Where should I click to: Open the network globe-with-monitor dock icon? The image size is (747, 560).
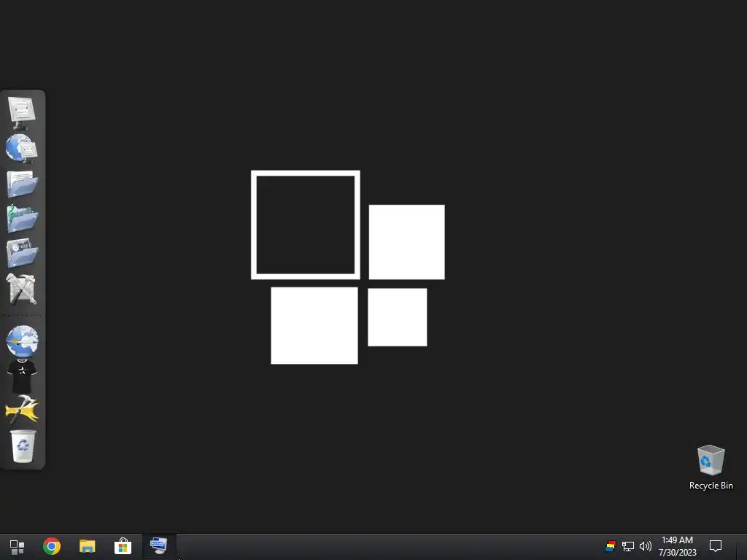(x=22, y=149)
